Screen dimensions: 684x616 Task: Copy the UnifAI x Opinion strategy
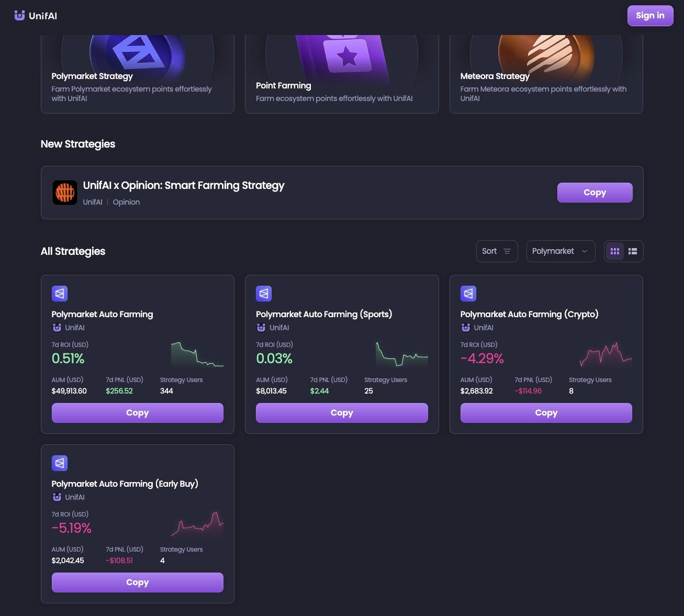(x=595, y=193)
